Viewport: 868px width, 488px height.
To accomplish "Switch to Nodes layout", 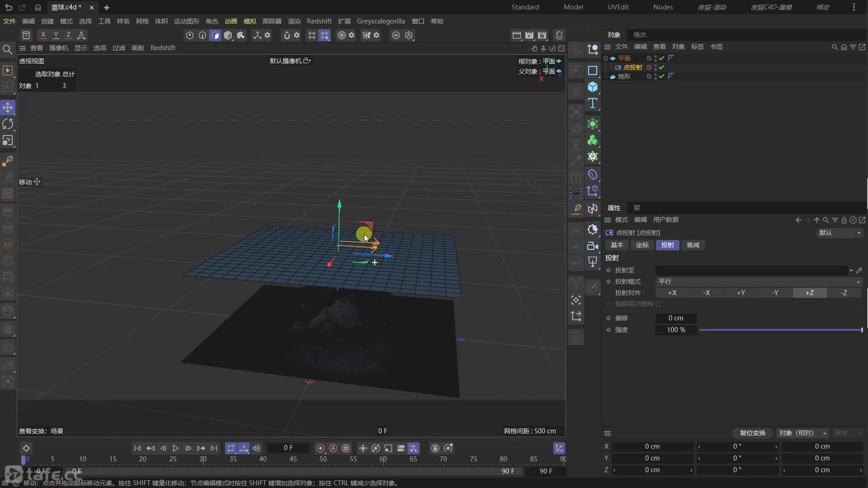I will (663, 7).
